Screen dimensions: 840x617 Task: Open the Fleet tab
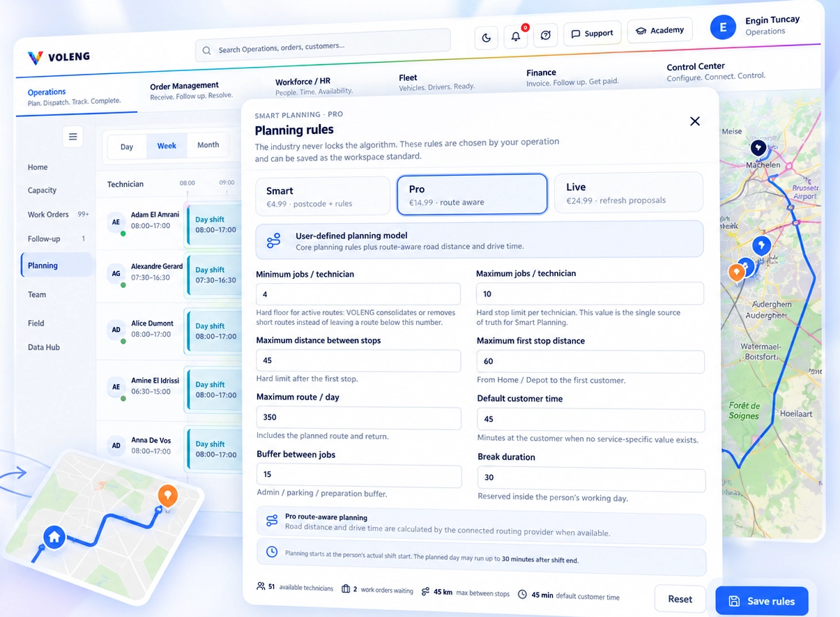coord(436,82)
